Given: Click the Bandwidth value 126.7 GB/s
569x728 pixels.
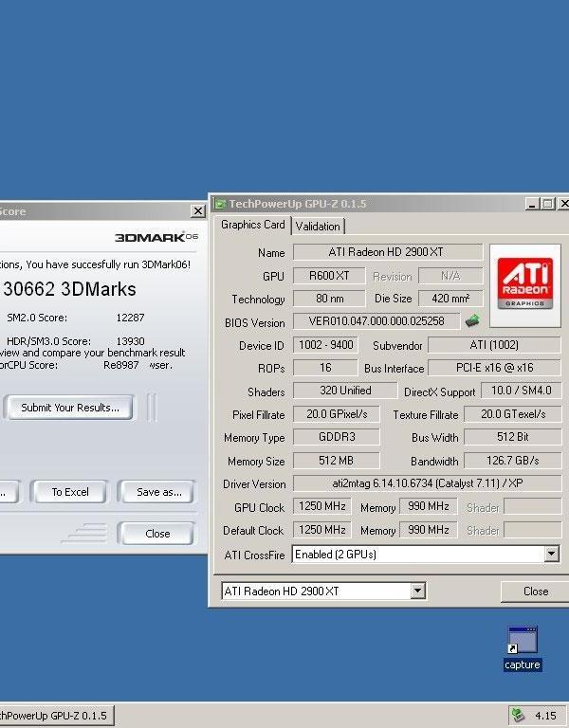Looking at the screenshot, I should (513, 461).
